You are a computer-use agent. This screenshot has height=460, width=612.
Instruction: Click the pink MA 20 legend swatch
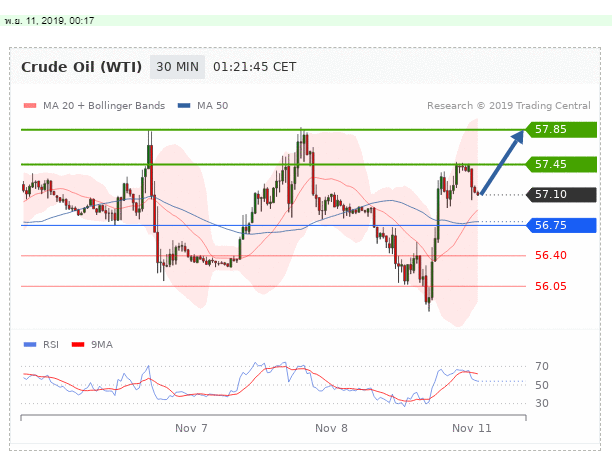(x=30, y=106)
